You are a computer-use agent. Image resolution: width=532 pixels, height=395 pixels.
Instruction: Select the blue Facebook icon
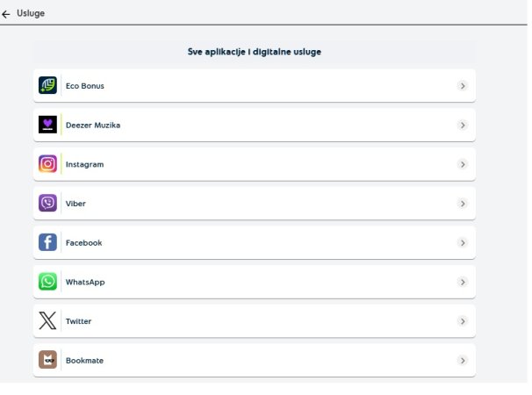[47, 242]
